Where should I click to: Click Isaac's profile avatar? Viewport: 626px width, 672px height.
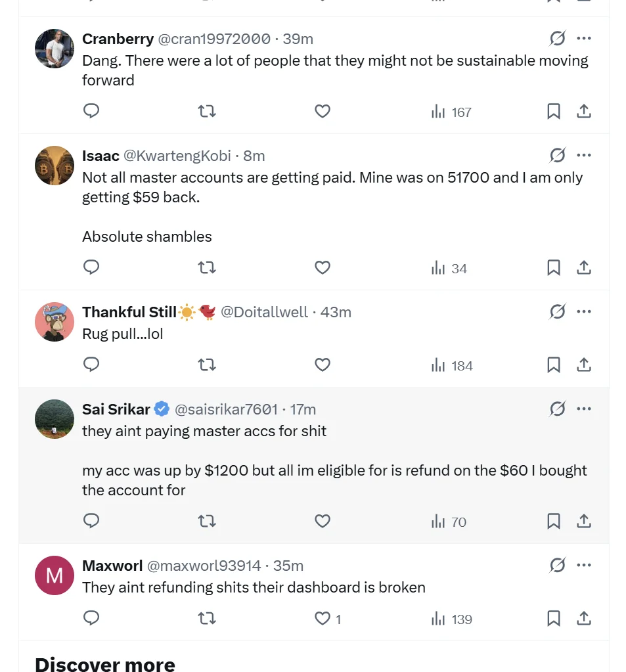point(54,165)
